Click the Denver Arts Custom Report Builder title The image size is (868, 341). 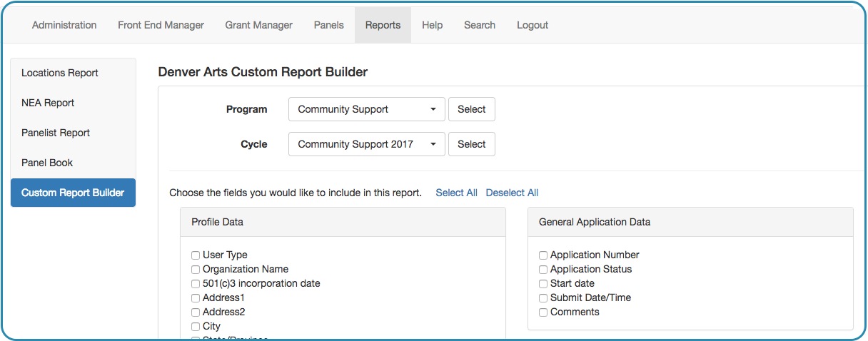263,72
